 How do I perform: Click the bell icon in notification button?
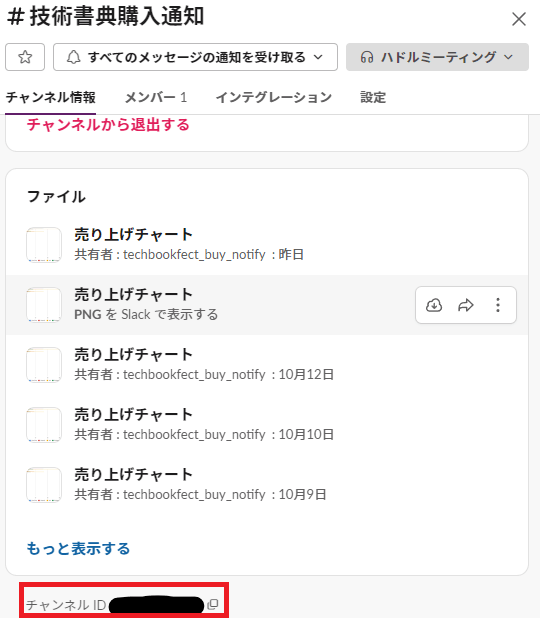73,57
